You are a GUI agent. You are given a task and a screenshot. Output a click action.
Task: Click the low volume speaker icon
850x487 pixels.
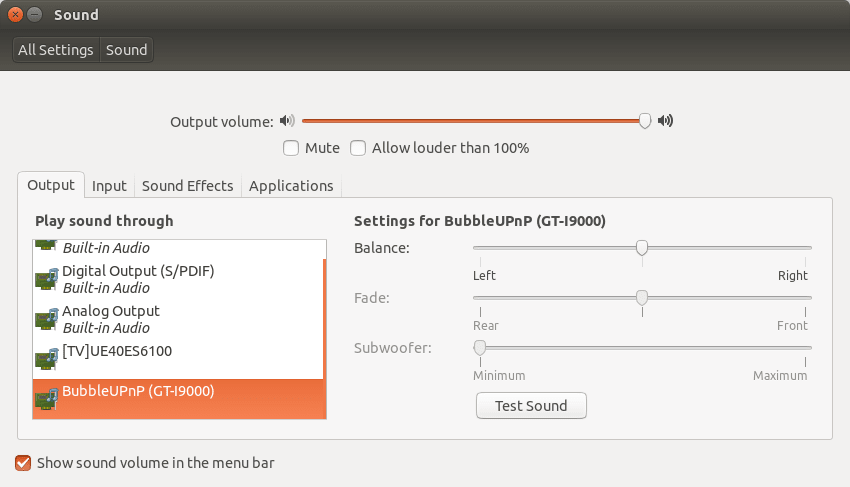click(x=287, y=120)
